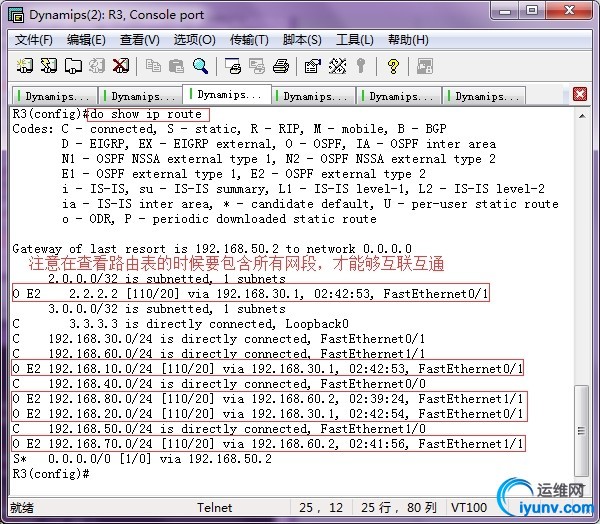Open Session Options properties icon
Image resolution: width=600 pixels, height=524 pixels.
312,66
